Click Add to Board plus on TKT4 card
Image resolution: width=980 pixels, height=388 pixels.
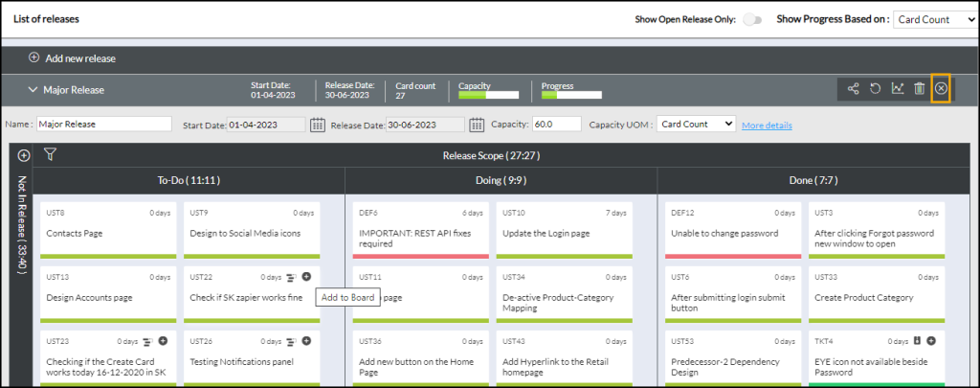pos(930,340)
